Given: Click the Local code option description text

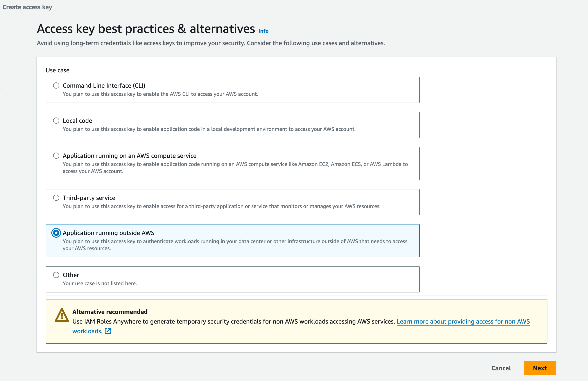Looking at the screenshot, I should click(209, 129).
